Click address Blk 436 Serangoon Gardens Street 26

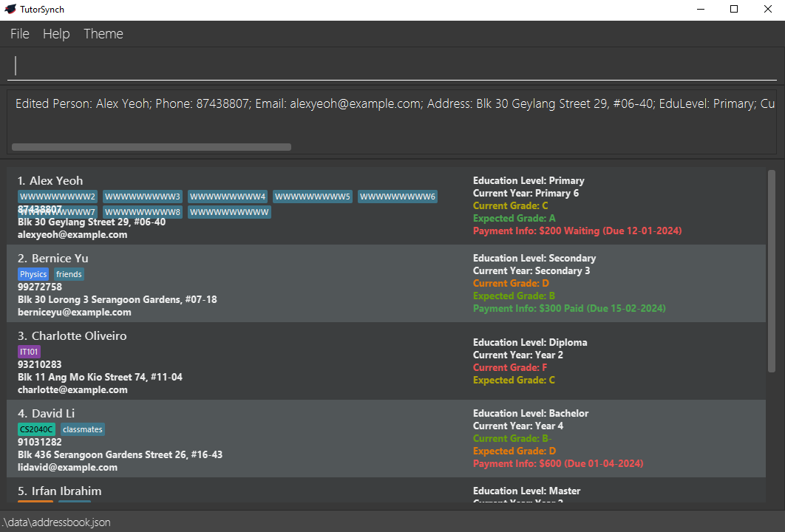tap(120, 455)
